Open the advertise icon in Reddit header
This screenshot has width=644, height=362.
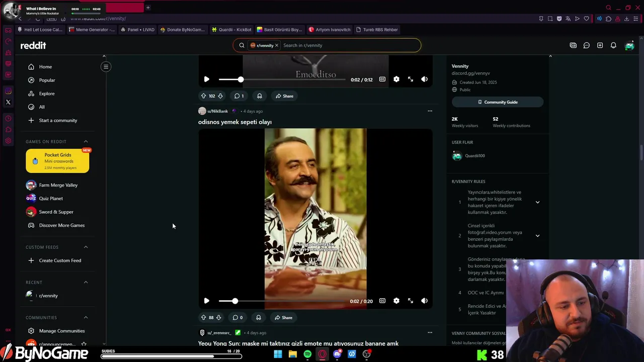573,45
